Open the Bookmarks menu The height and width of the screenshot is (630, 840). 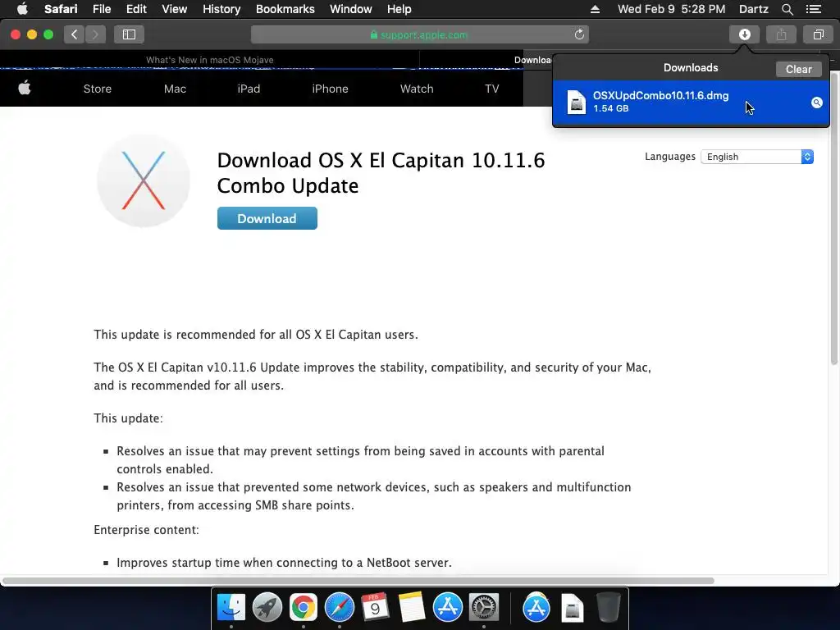[x=285, y=9]
